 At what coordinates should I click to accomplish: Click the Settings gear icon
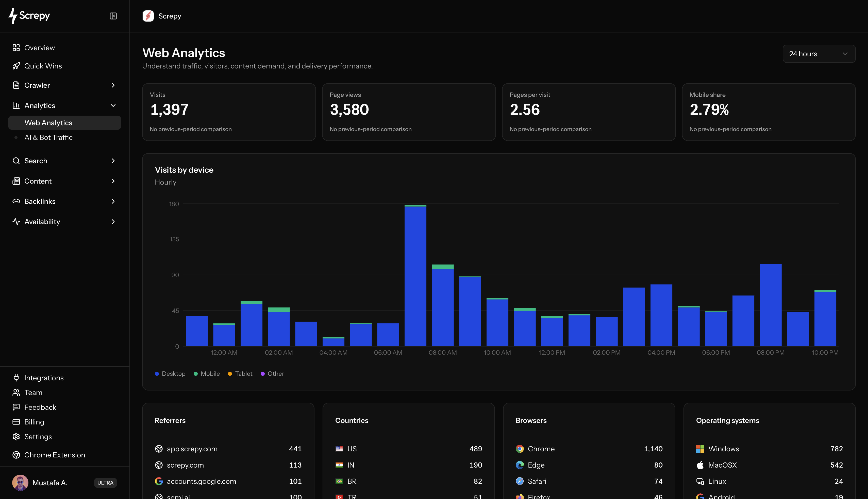coord(16,437)
